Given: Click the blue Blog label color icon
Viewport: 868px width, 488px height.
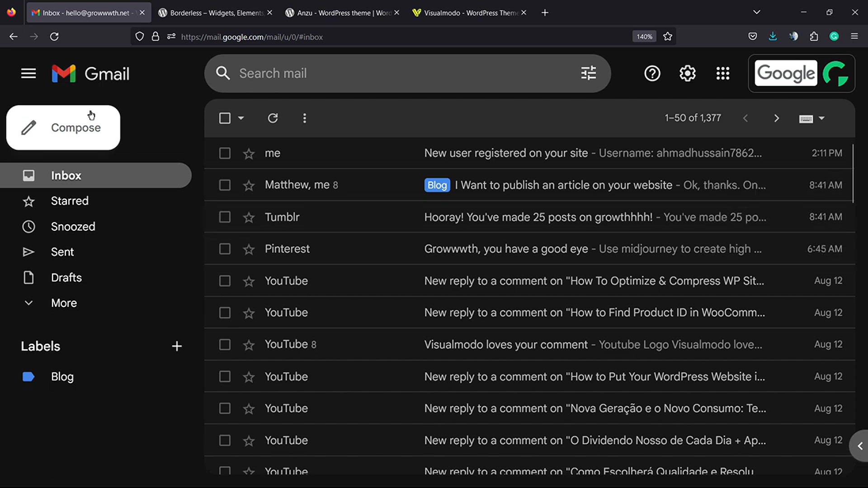Looking at the screenshot, I should pyautogui.click(x=28, y=376).
